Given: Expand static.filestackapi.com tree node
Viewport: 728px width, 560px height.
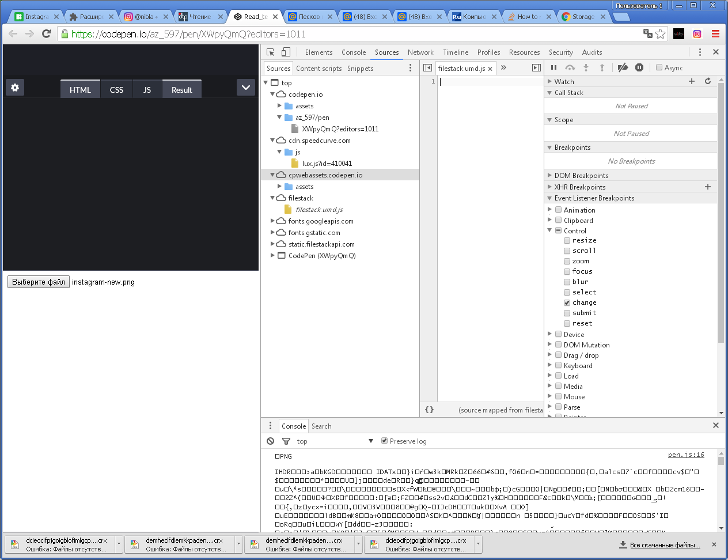Looking at the screenshot, I should point(272,244).
